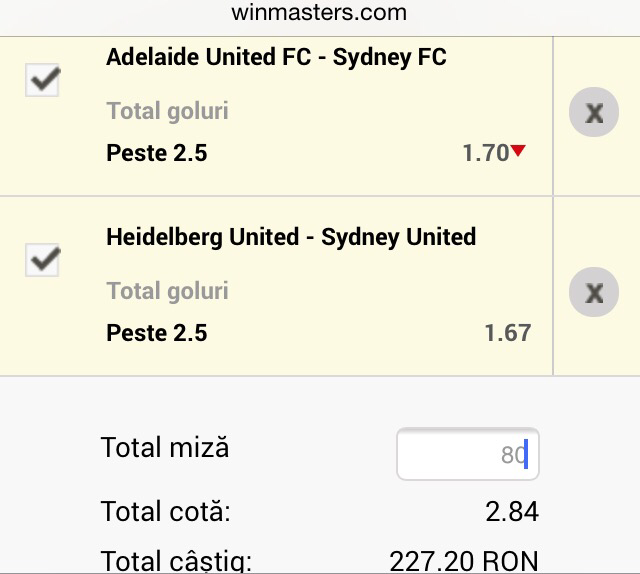The height and width of the screenshot is (574, 640).
Task: Uncheck the Heidelberg United - Sydney United bet
Action: coord(43,260)
